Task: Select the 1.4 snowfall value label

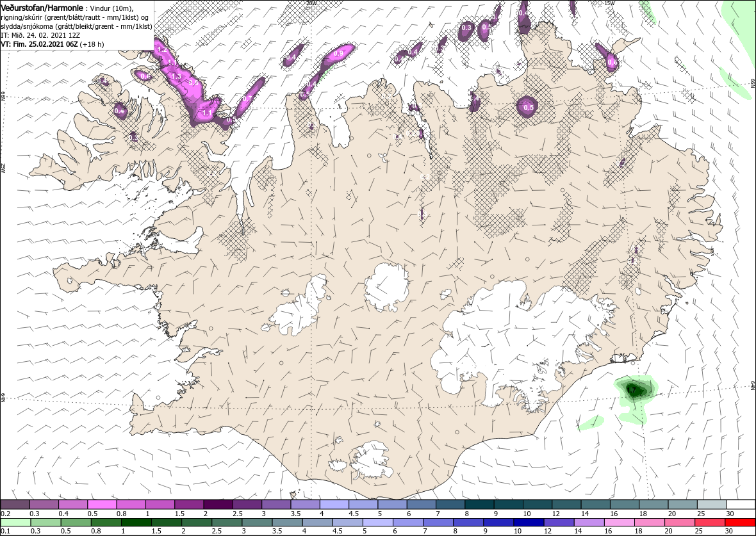Action: click(x=475, y=99)
